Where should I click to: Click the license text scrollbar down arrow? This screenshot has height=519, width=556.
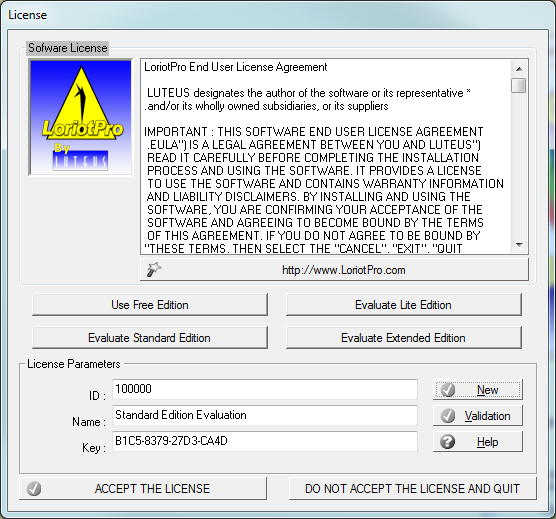coord(519,245)
